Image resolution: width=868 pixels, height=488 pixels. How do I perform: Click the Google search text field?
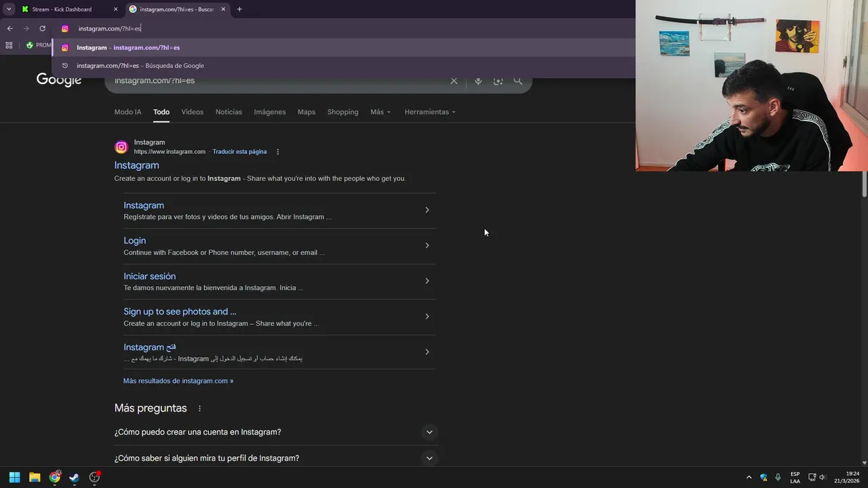(x=278, y=81)
